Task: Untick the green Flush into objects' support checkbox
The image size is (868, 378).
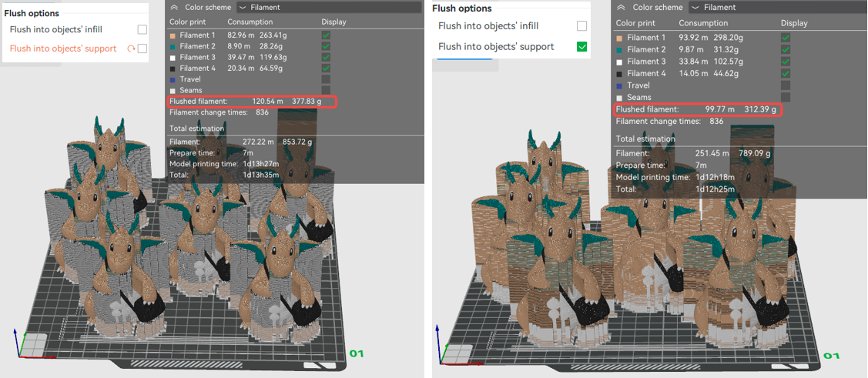Action: tap(581, 47)
